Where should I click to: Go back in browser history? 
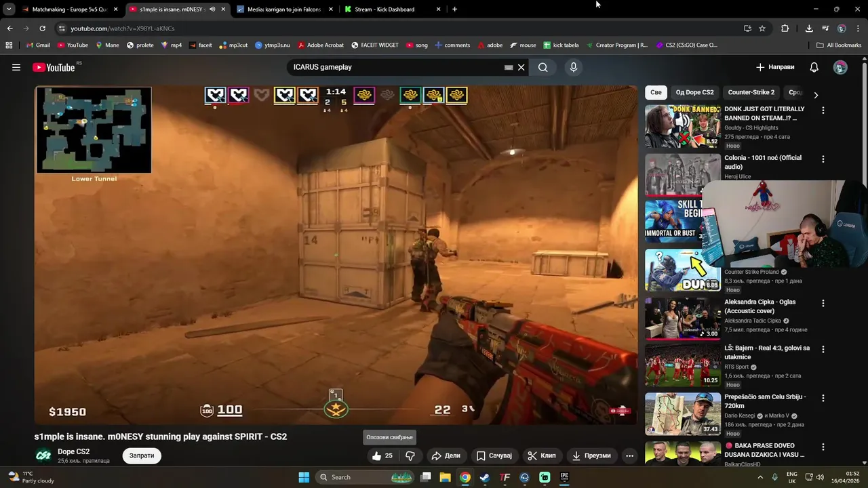tap(9, 28)
